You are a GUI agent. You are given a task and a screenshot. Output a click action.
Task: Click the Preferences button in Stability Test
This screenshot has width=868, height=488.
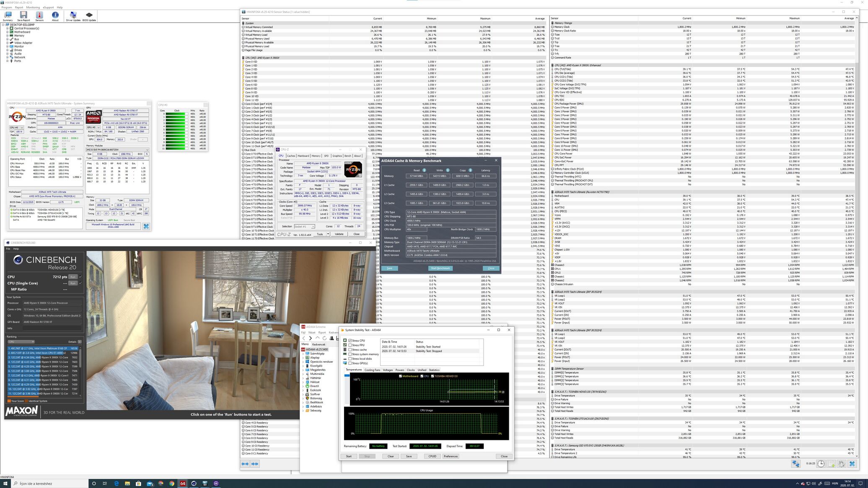click(x=451, y=456)
